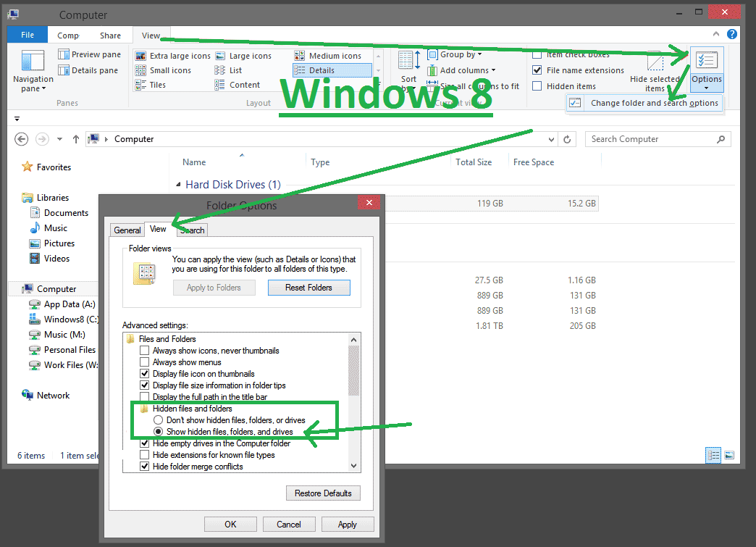Sort by the Free Space column header
Image resolution: width=756 pixels, height=547 pixels.
pos(534,162)
